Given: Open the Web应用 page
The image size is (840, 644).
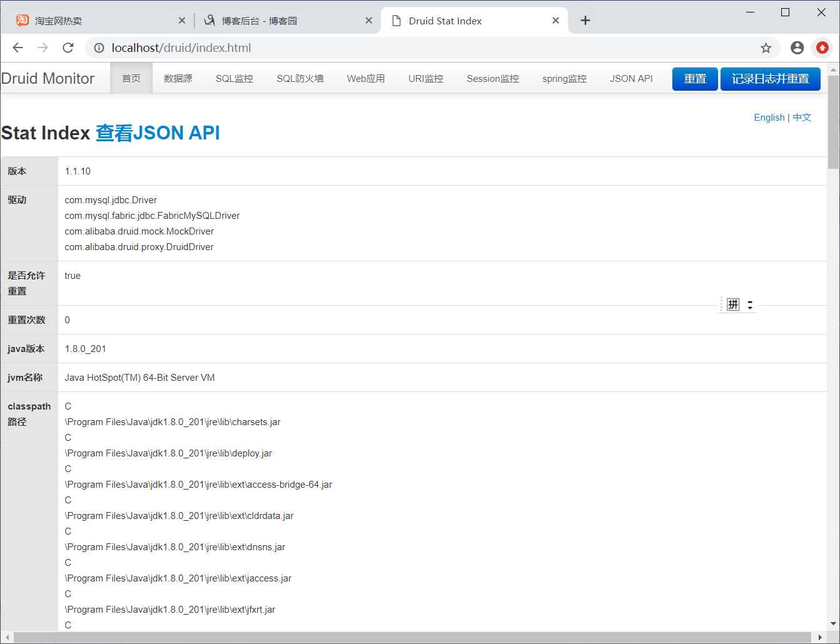Looking at the screenshot, I should [366, 78].
